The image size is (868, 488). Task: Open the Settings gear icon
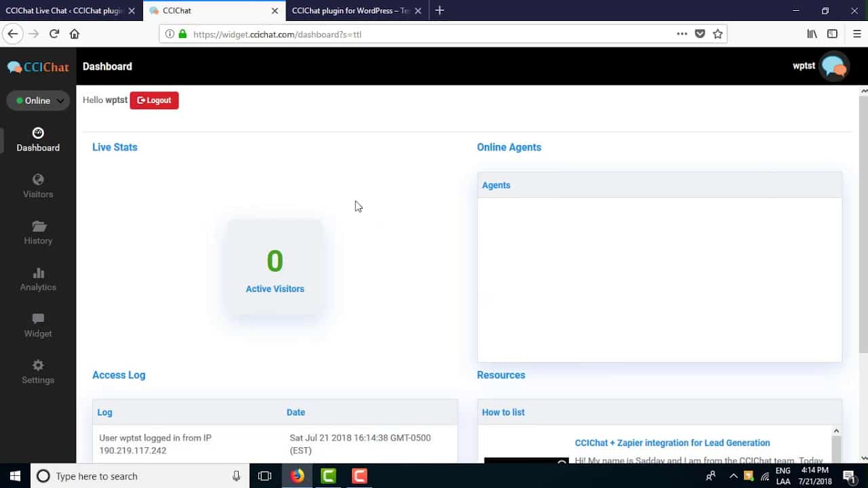point(38,365)
